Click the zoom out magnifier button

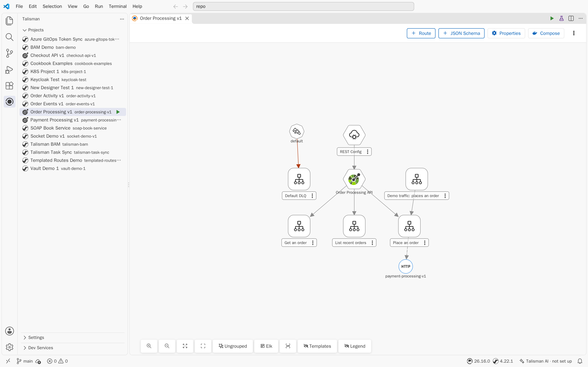pos(167,346)
